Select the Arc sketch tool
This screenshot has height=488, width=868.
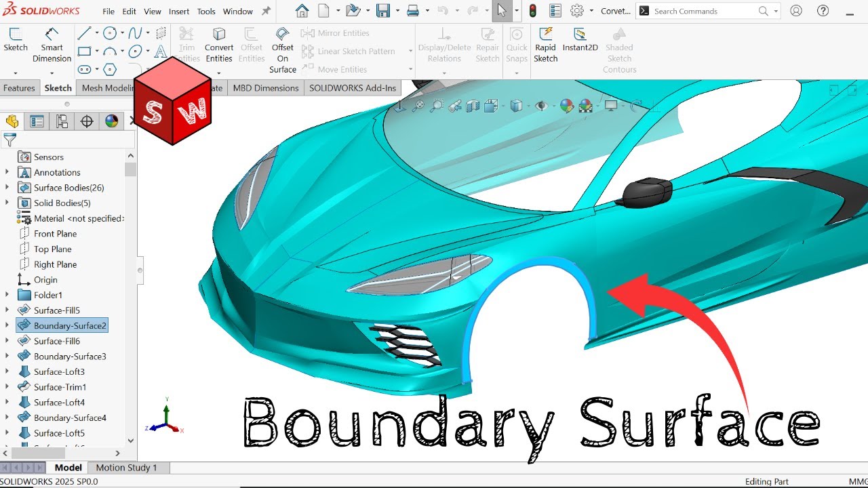coord(110,52)
